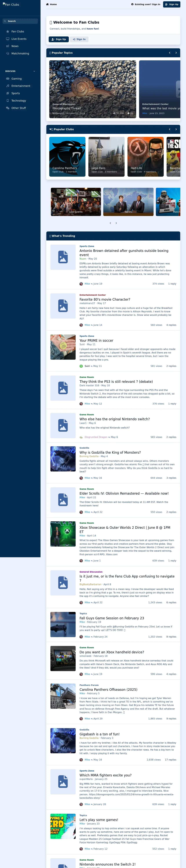Click the Entertainment icon in sidebar
This screenshot has width=186, height=868.
pyautogui.click(x=8, y=86)
